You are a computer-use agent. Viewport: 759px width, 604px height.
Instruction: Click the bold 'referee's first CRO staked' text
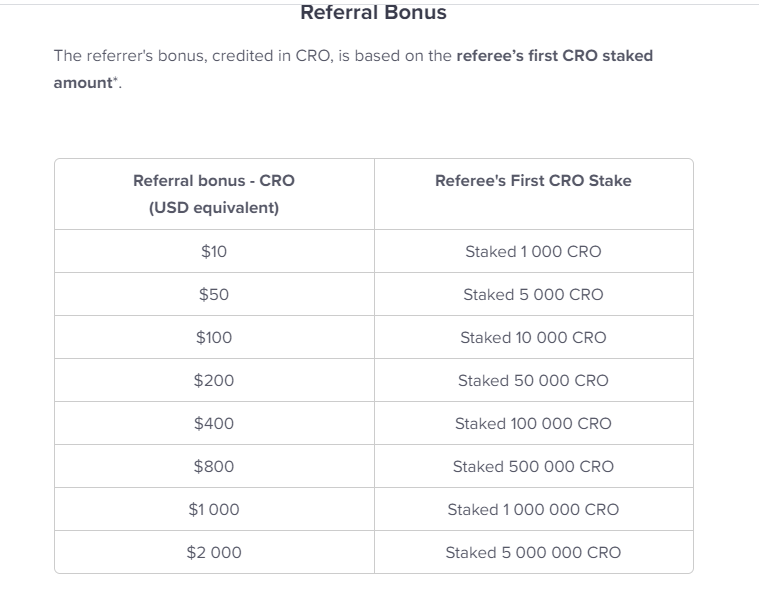555,56
